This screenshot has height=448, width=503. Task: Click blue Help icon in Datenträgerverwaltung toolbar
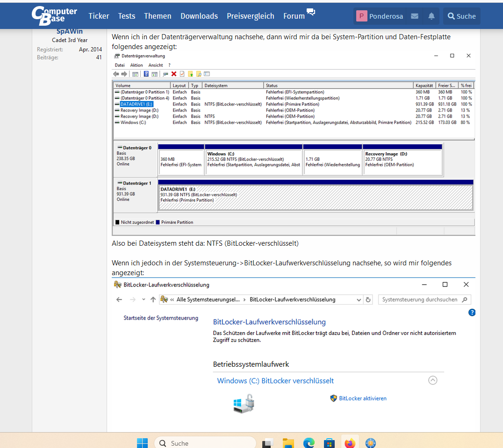click(x=146, y=74)
